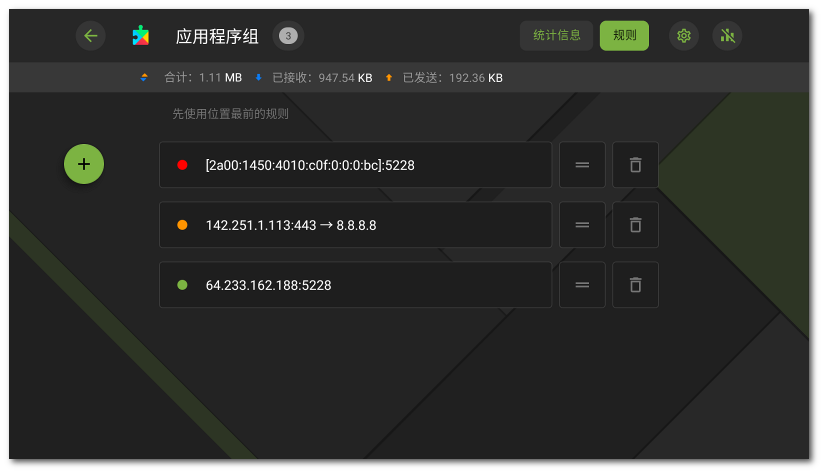824x474 pixels.
Task: Click the crossed-out chart icon
Action: [727, 36]
